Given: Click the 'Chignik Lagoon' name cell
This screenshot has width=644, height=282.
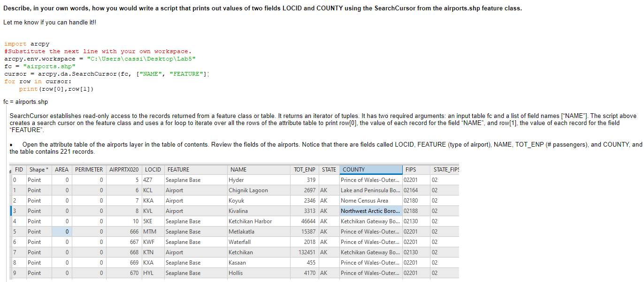Looking at the screenshot, I should [259, 190].
